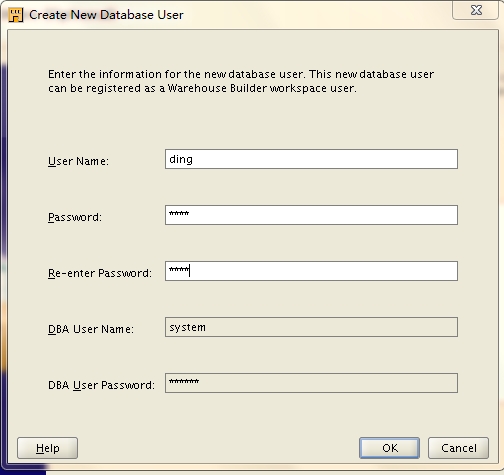Click the instruction text about new database user
Image resolution: width=504 pixels, height=475 pixels.
tap(241, 81)
